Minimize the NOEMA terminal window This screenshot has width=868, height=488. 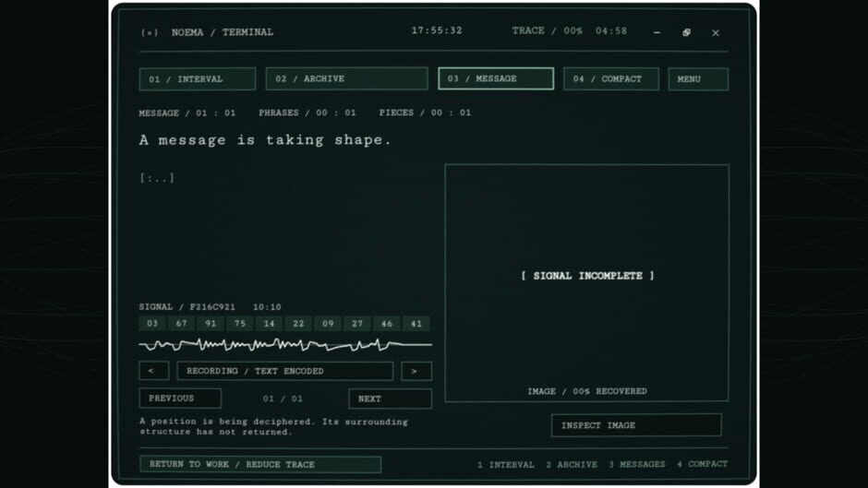click(x=657, y=32)
